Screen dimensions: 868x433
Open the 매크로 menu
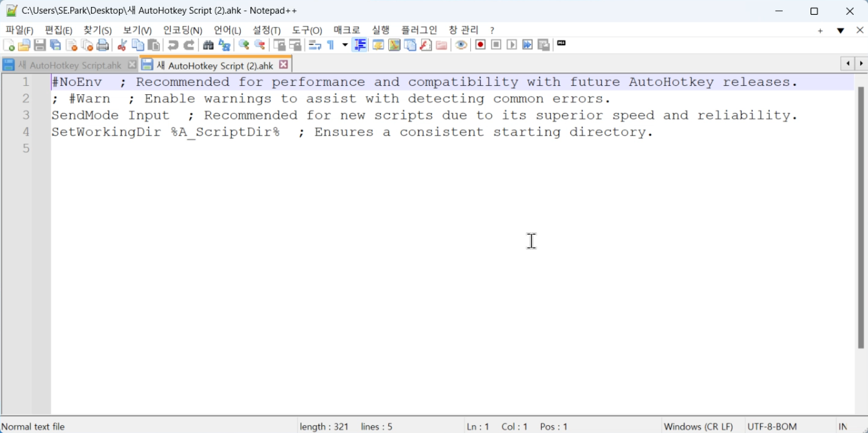pos(347,30)
